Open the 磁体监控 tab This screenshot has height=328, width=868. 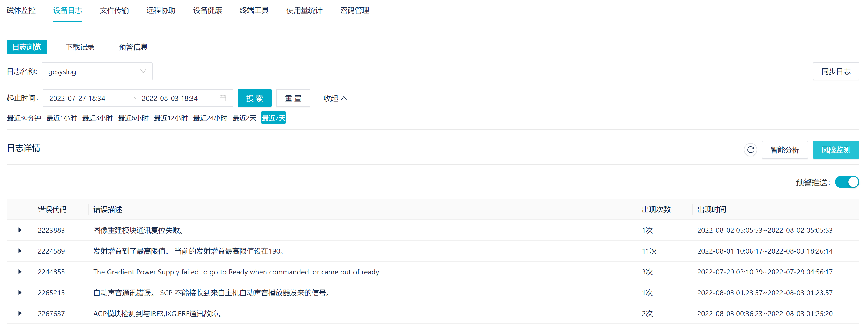click(21, 11)
